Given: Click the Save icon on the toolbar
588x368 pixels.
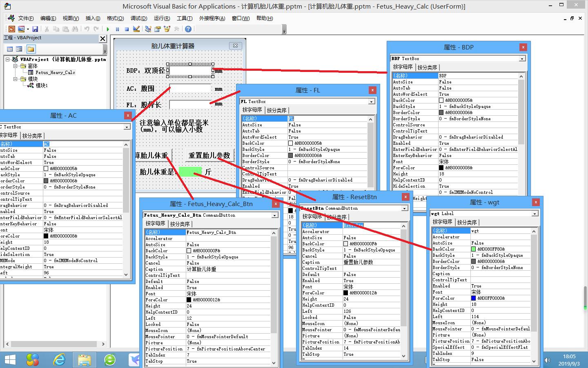Looking at the screenshot, I should click(36, 29).
